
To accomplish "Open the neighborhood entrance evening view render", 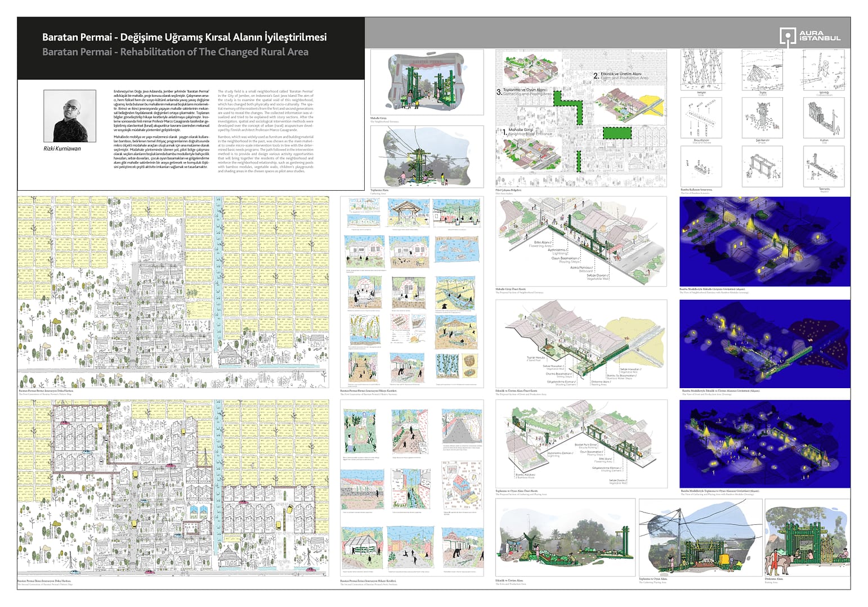I will tap(764, 241).
